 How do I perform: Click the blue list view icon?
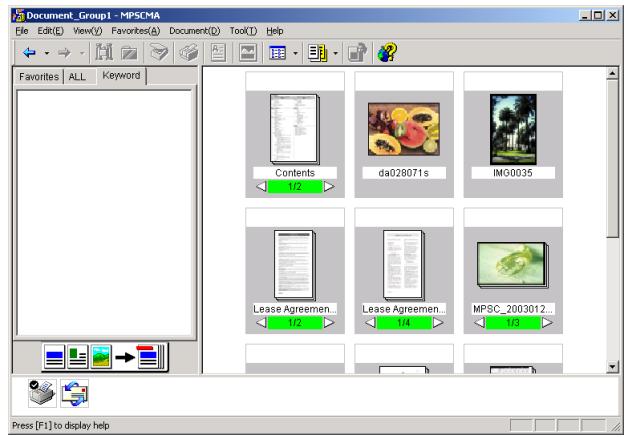point(278,53)
